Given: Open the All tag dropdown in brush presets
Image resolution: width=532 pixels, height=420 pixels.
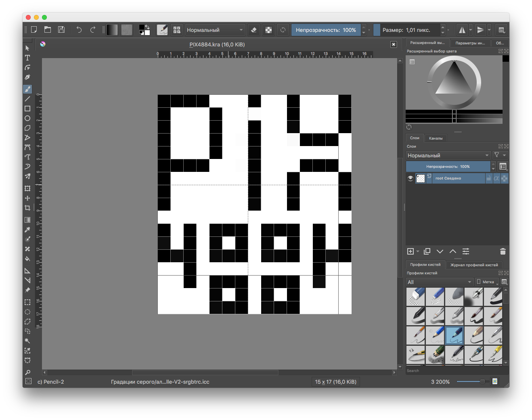Looking at the screenshot, I should point(439,282).
